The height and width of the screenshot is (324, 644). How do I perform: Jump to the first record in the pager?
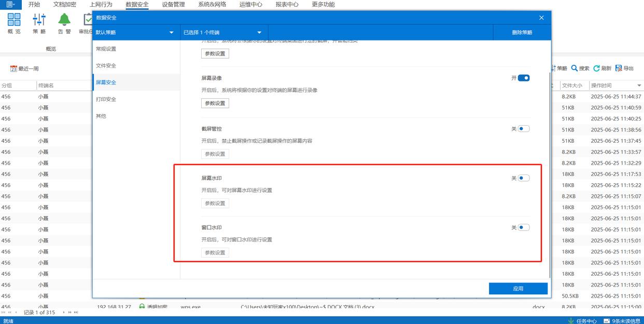click(4, 313)
